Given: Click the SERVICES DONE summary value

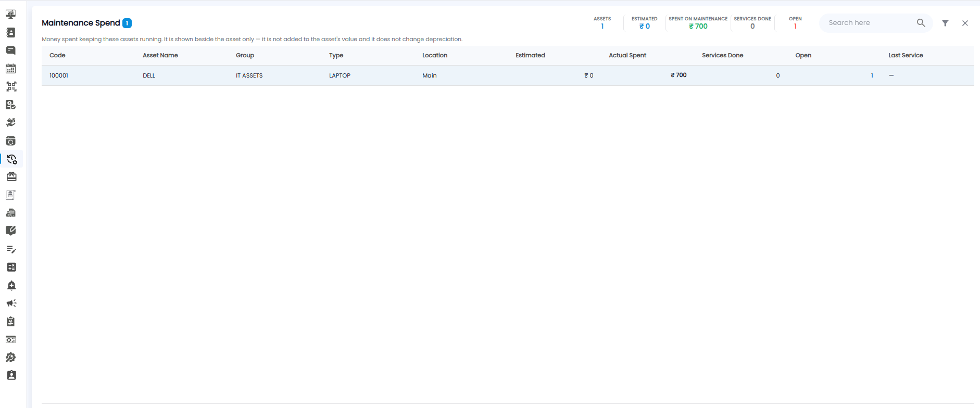Looking at the screenshot, I should tap(752, 26).
